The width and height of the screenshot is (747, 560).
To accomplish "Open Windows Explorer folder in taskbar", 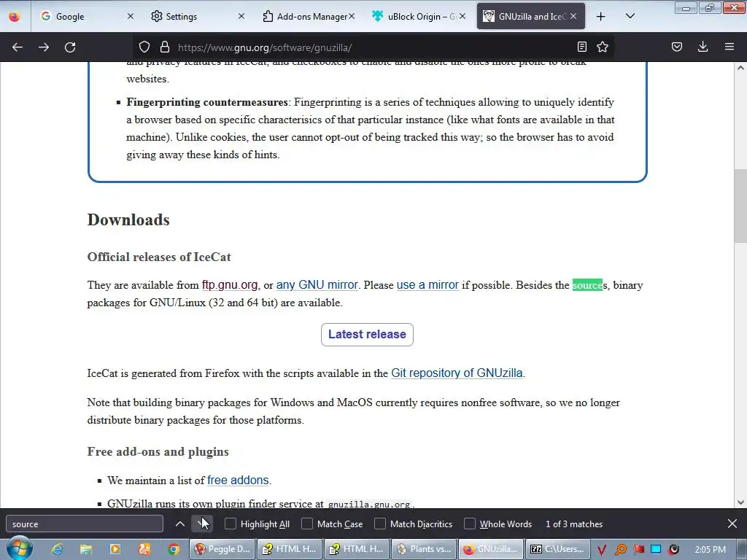I will [86, 549].
